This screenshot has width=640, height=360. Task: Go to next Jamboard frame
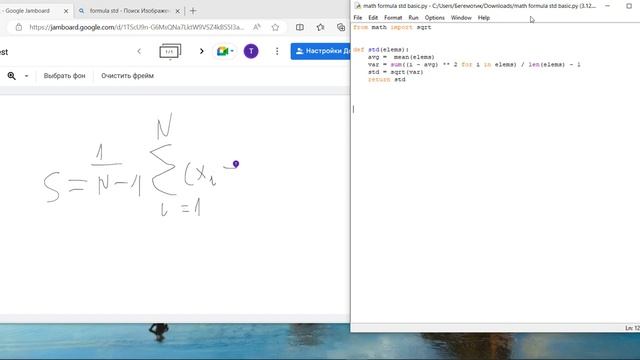point(202,51)
